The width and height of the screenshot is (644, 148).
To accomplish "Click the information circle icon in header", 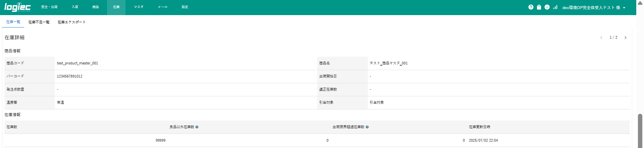I will click(x=547, y=7).
